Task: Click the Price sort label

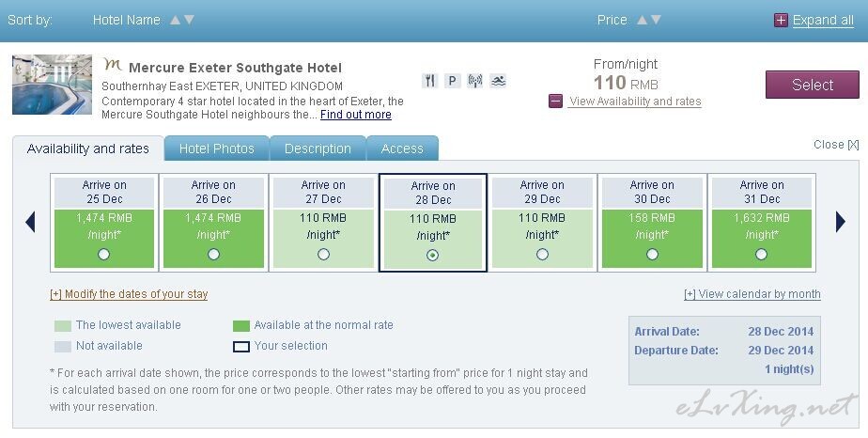Action: pyautogui.click(x=612, y=20)
